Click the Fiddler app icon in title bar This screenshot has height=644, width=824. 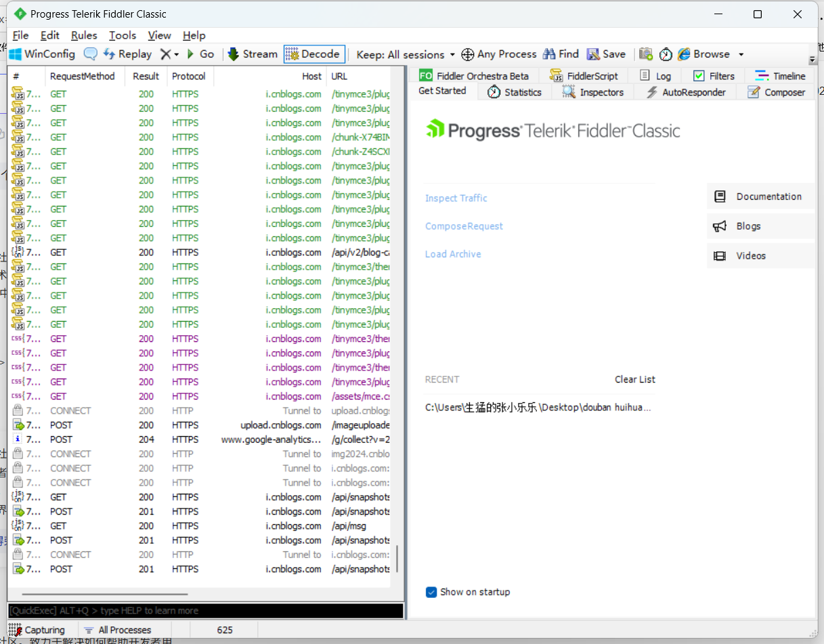[20, 14]
